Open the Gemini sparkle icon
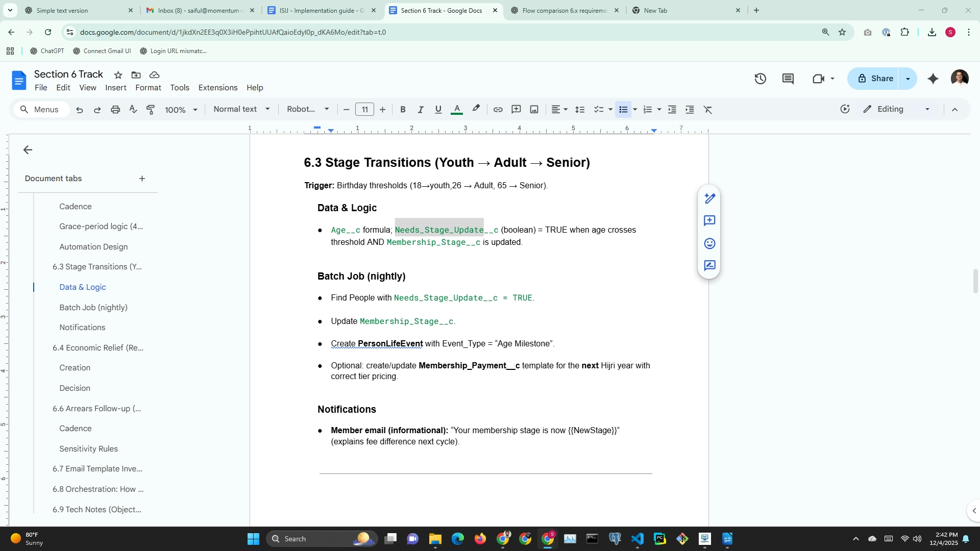Viewport: 980px width, 551px height. click(x=933, y=79)
